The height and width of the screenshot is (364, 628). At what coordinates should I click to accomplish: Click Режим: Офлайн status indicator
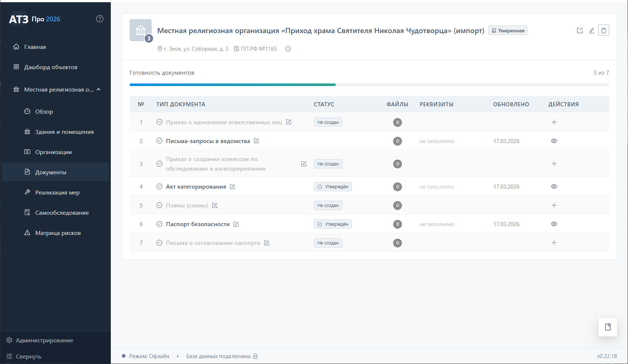pyautogui.click(x=145, y=356)
